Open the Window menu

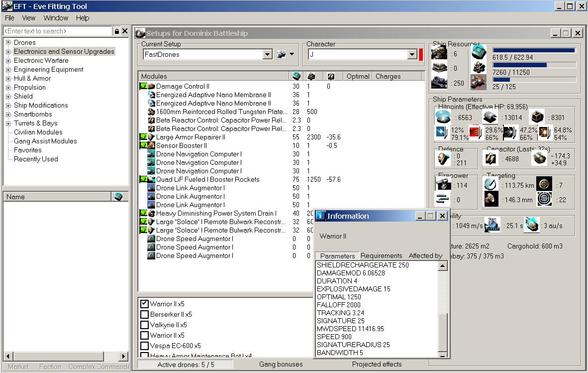pyautogui.click(x=56, y=18)
